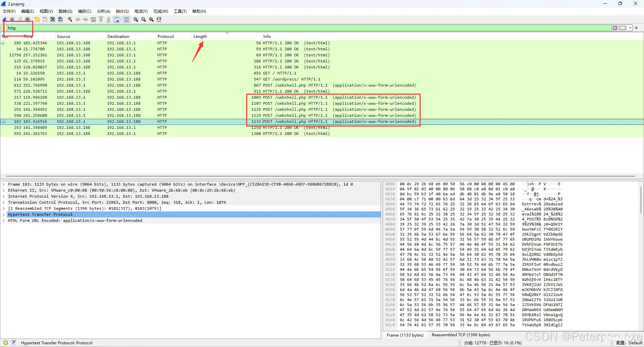
Task: Open the 统计(S) menu
Action: (122, 11)
